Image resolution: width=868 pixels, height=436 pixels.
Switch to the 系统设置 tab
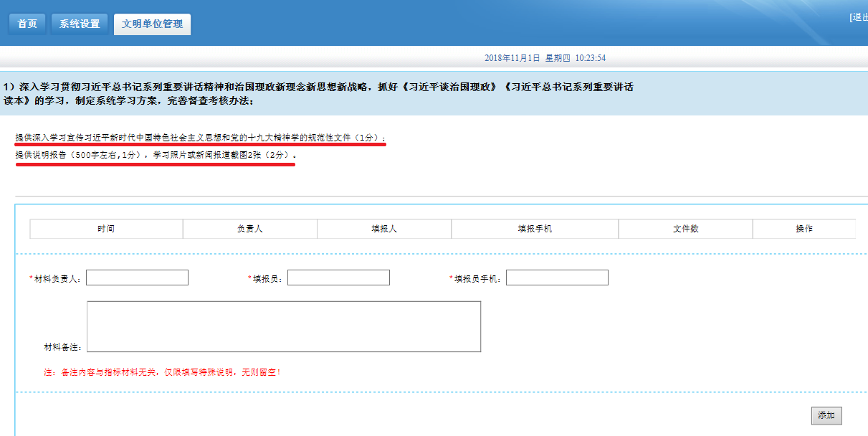pos(80,24)
